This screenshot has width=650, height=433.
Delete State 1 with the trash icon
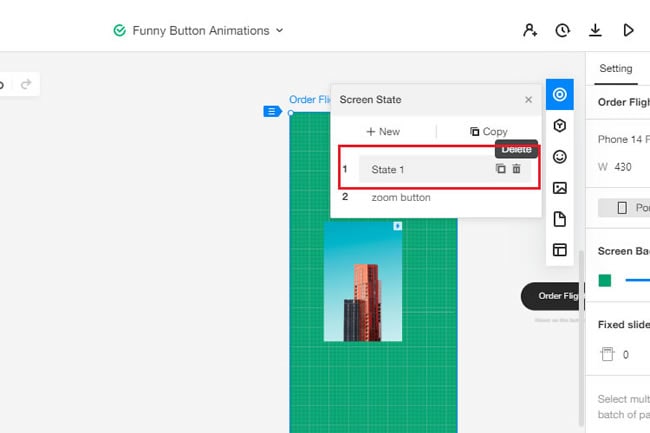[x=517, y=169]
